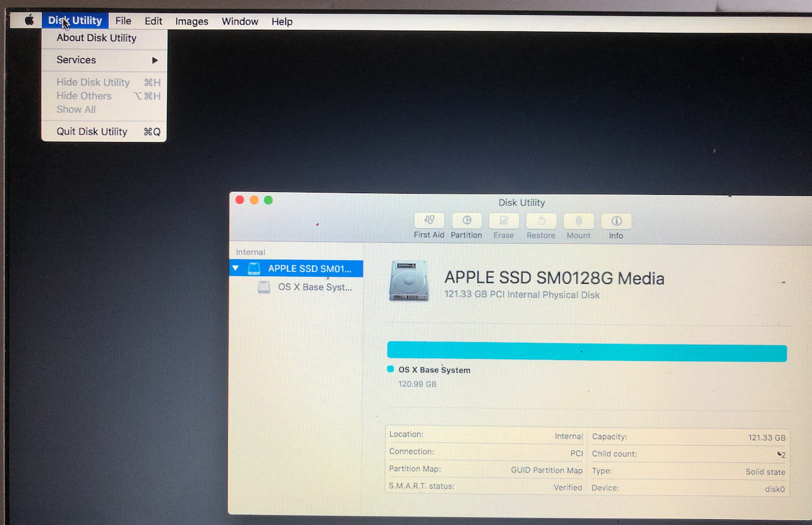812x525 pixels.
Task: Click the OS X Base System volume icon
Action: click(264, 287)
